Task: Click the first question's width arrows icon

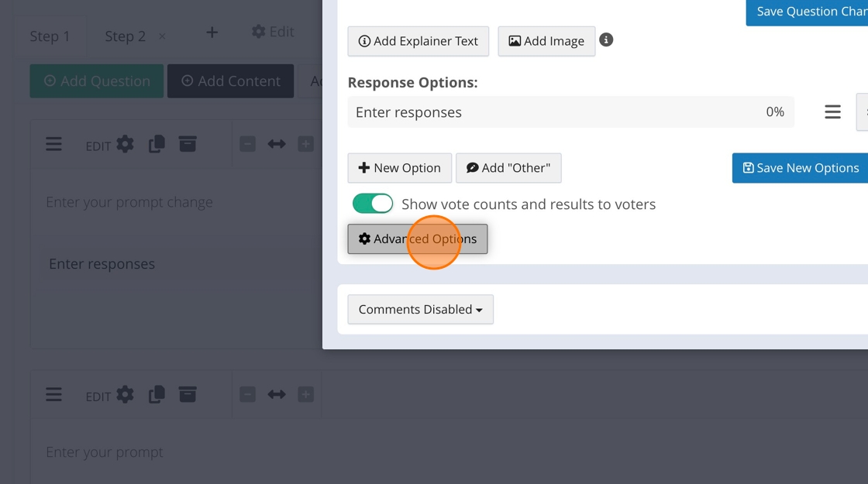Action: [277, 144]
